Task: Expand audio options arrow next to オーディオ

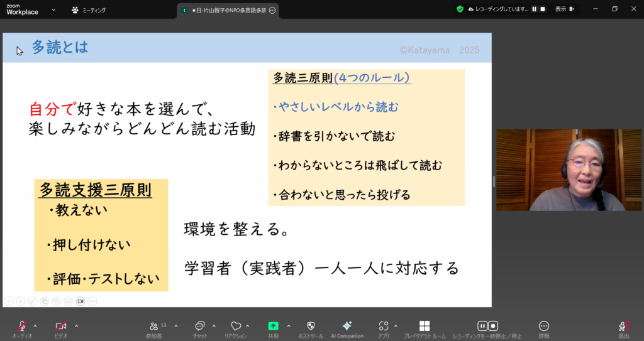Action: 35,326
